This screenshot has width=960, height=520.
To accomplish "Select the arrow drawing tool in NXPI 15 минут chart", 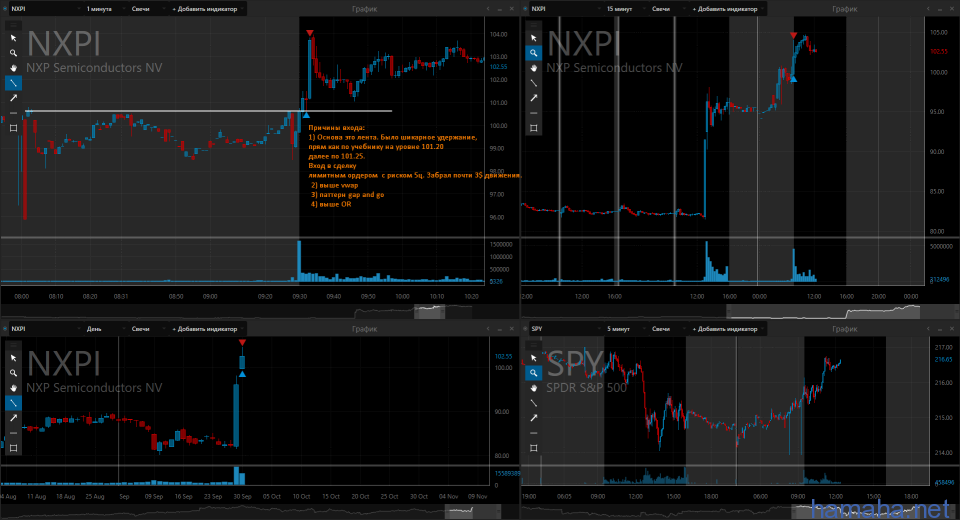I will [534, 98].
